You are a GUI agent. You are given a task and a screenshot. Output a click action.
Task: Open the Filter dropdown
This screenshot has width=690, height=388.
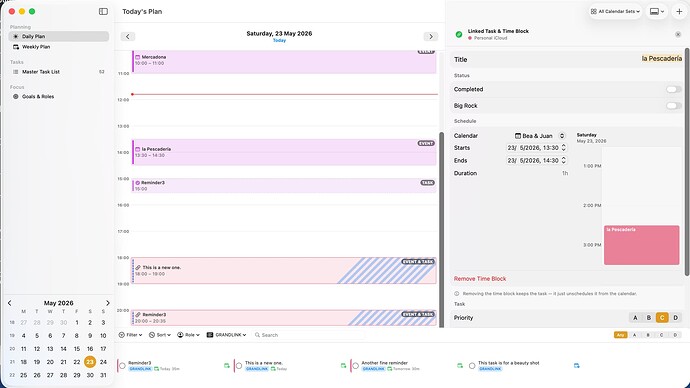coord(130,335)
